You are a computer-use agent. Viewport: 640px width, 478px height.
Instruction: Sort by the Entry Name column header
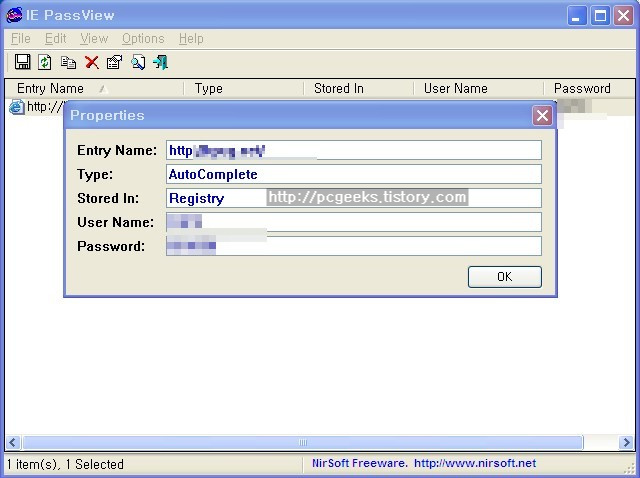point(94,89)
